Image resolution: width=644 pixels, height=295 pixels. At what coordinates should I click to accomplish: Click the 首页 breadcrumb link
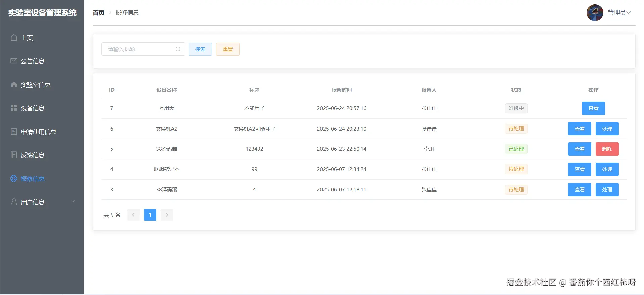coord(99,13)
